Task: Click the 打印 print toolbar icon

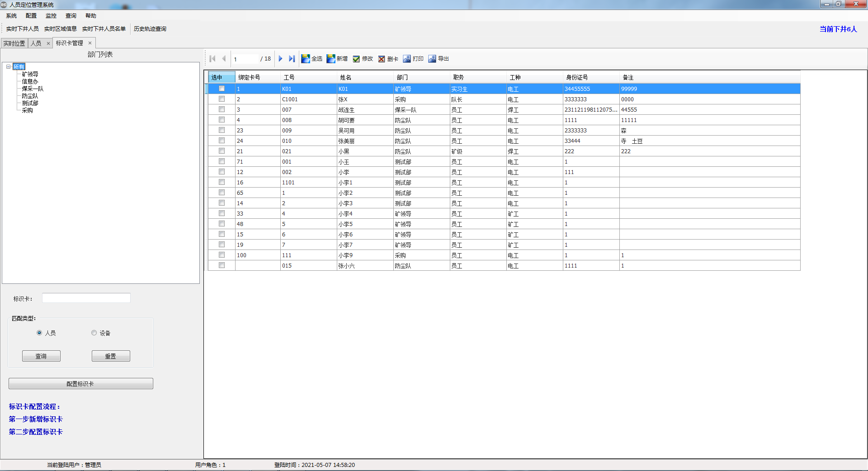Action: pos(407,59)
